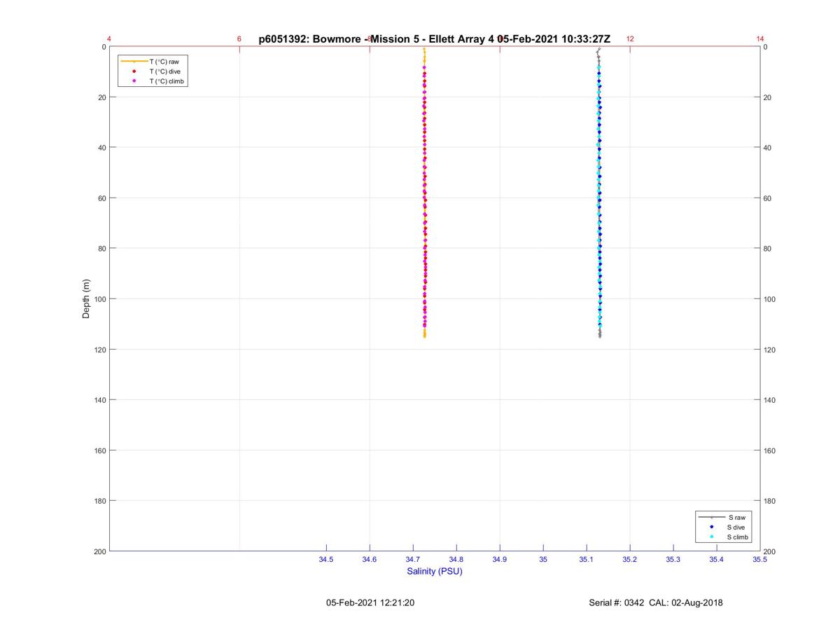The height and width of the screenshot is (620, 840).
Task: Click right depth axis tick label 160
Action: pyautogui.click(x=770, y=450)
